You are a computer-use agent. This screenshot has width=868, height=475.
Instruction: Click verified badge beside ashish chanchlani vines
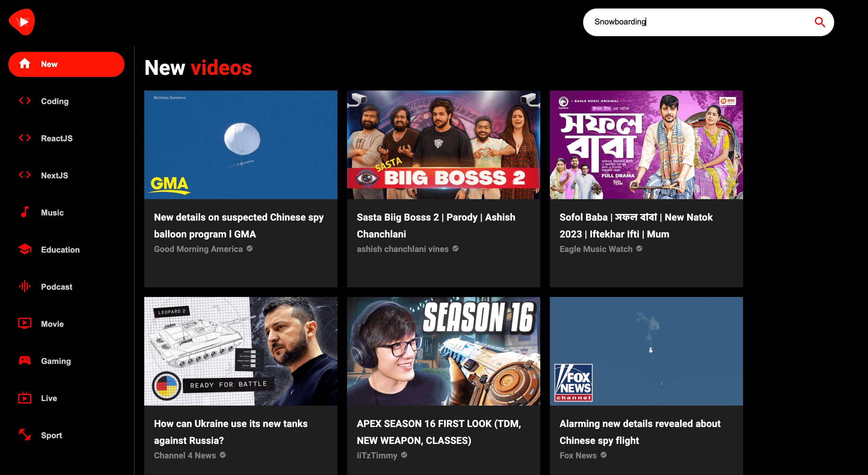click(x=455, y=248)
